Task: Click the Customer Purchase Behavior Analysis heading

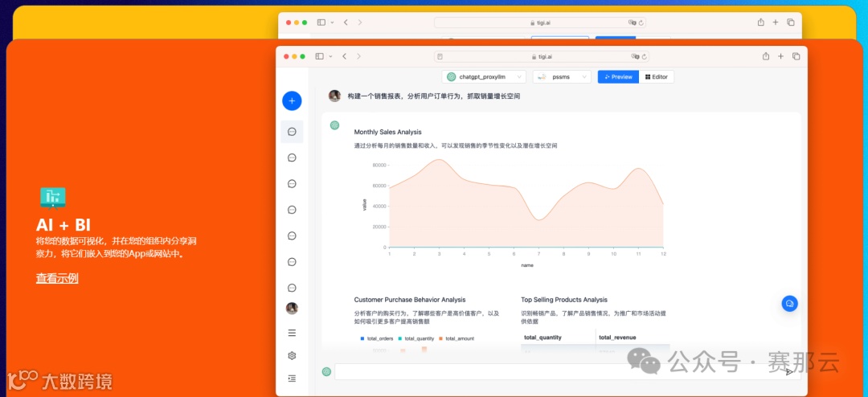Action: click(x=410, y=300)
